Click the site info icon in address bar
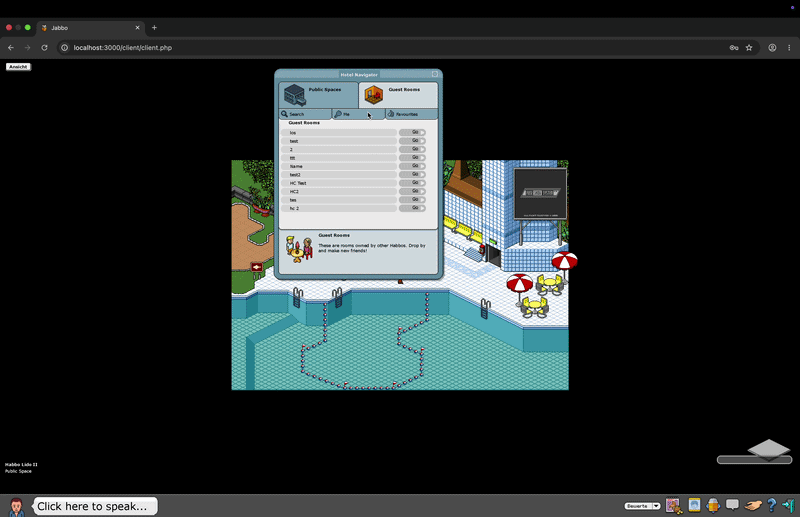The height and width of the screenshot is (517, 800). pos(64,47)
